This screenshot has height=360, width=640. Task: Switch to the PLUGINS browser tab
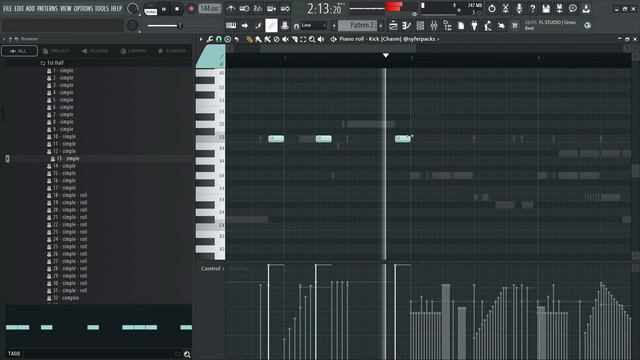[x=95, y=51]
